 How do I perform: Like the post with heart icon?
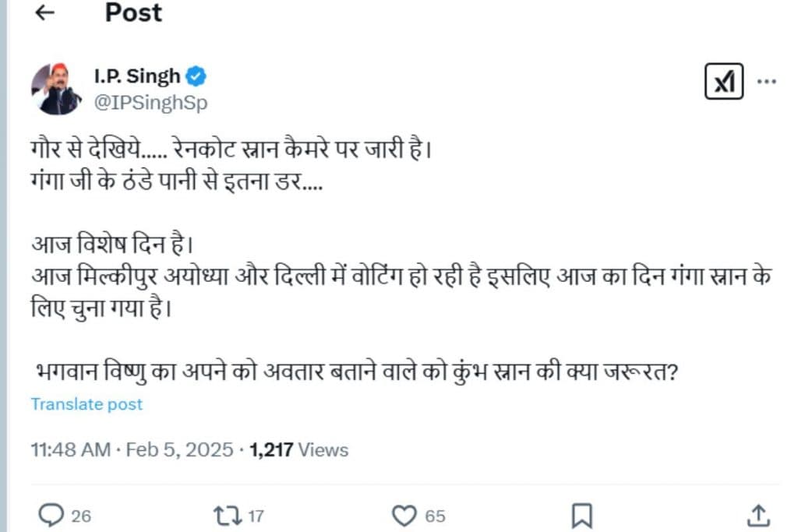[404, 515]
